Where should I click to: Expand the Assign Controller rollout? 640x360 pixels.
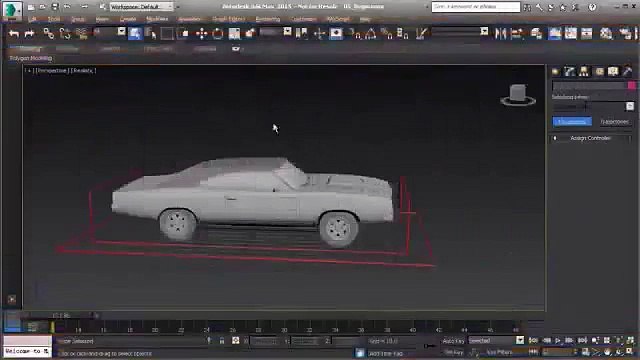[591, 138]
